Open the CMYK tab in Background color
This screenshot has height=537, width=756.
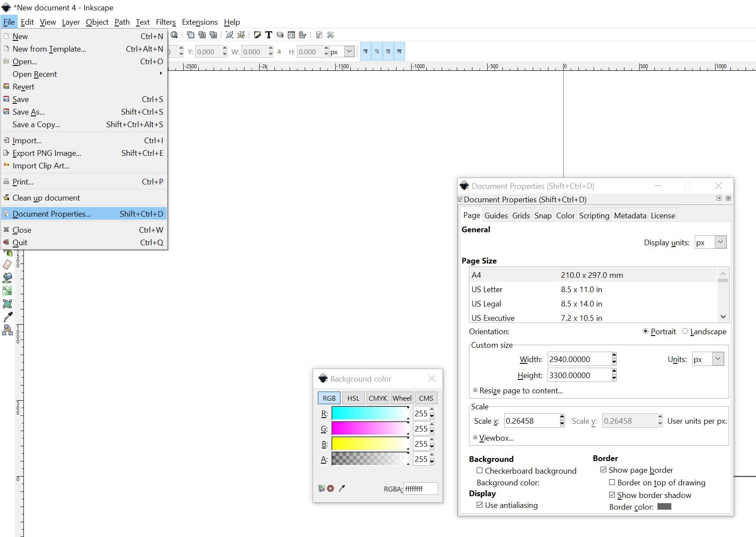pyautogui.click(x=377, y=398)
